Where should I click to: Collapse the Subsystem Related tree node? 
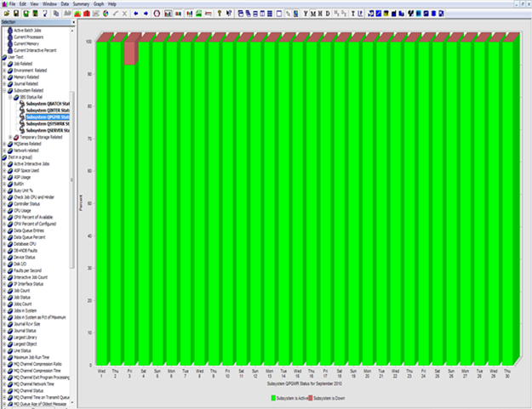tap(3, 91)
